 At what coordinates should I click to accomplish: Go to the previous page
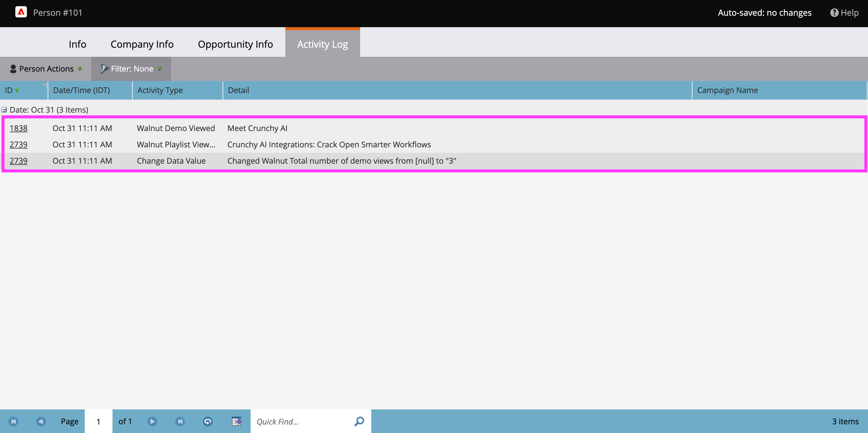coord(41,421)
